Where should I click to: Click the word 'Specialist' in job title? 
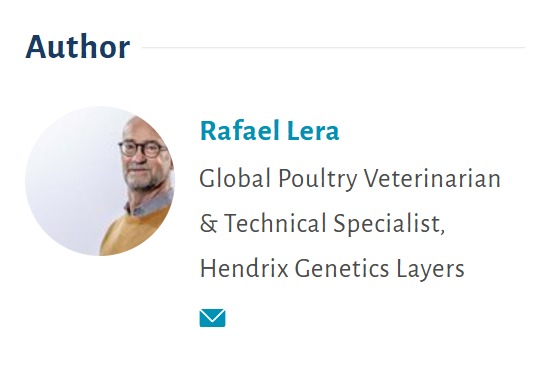coord(389,224)
